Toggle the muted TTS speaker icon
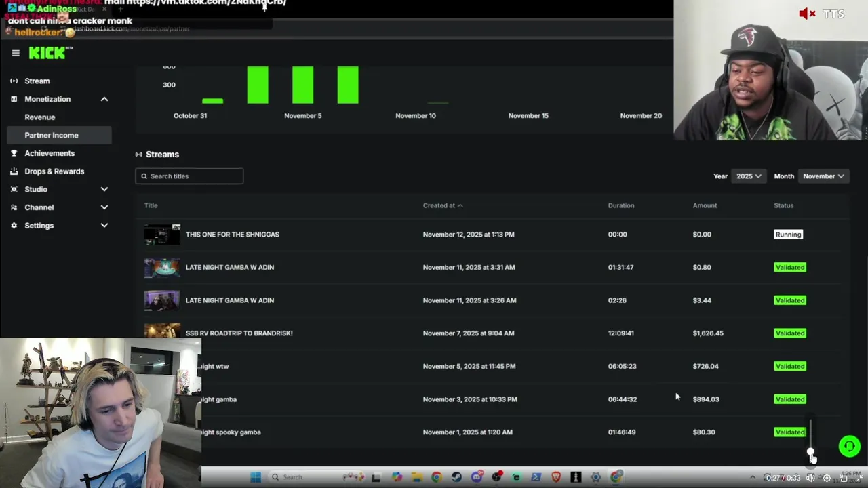Viewport: 868px width, 488px height. tap(807, 14)
